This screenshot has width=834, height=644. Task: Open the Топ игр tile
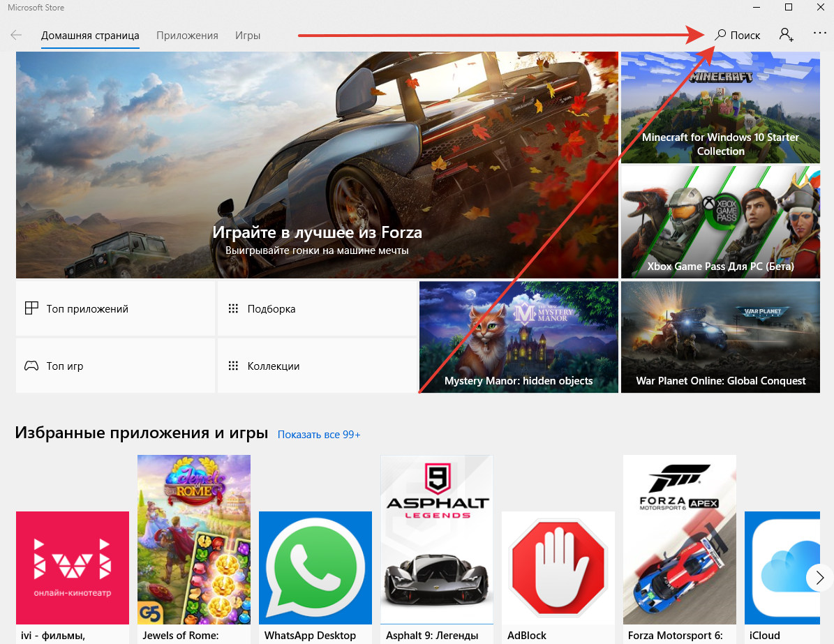pyautogui.click(x=116, y=366)
